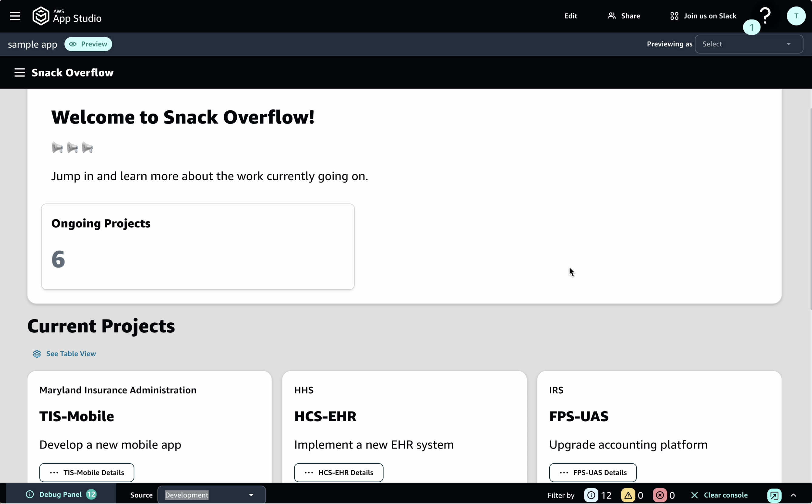The height and width of the screenshot is (504, 812).
Task: Open the Source Development dropdown
Action: [211, 495]
